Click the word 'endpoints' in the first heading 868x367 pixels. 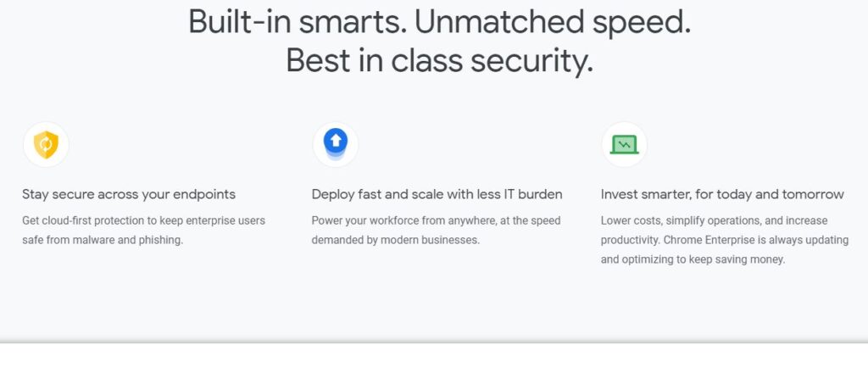click(203, 194)
